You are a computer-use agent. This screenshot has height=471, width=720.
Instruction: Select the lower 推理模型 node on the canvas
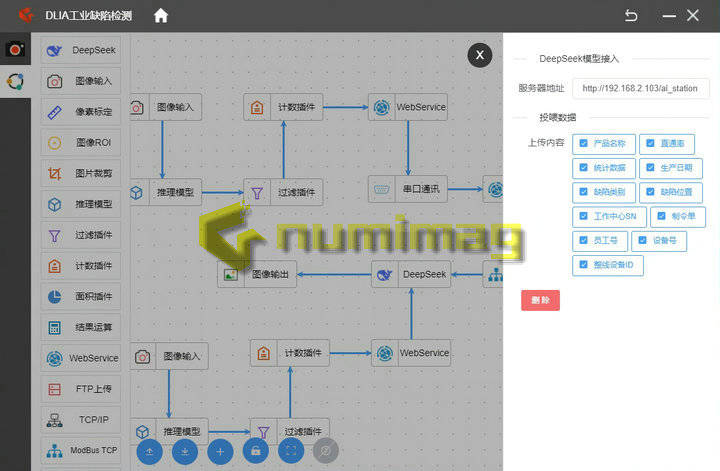(x=169, y=432)
